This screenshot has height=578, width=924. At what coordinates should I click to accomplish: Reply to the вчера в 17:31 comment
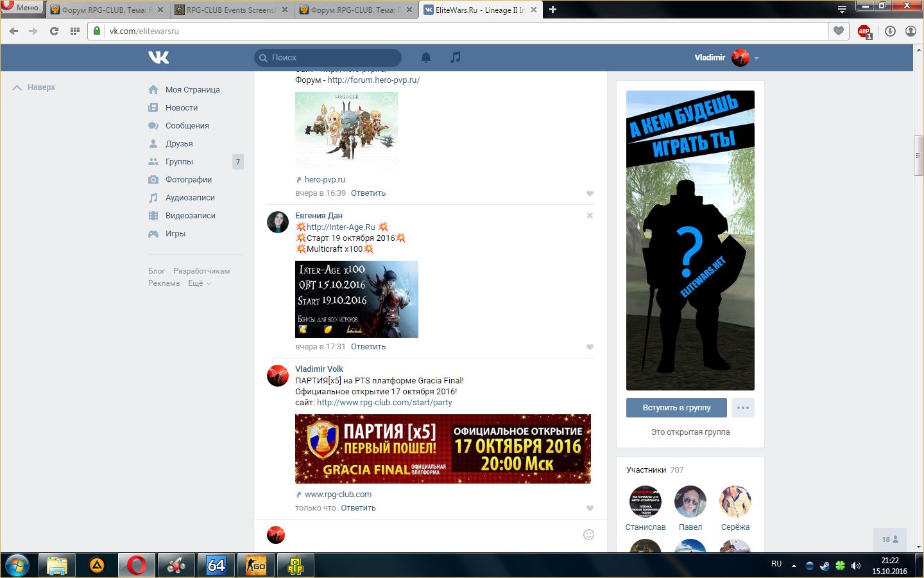click(x=368, y=347)
